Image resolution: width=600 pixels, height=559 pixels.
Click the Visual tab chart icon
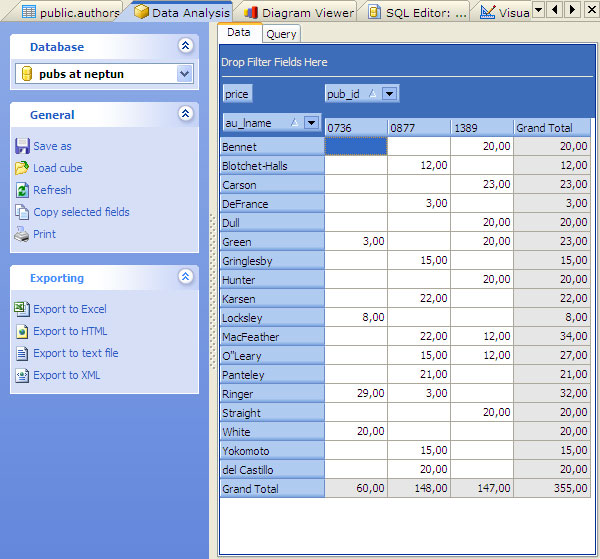[x=487, y=12]
